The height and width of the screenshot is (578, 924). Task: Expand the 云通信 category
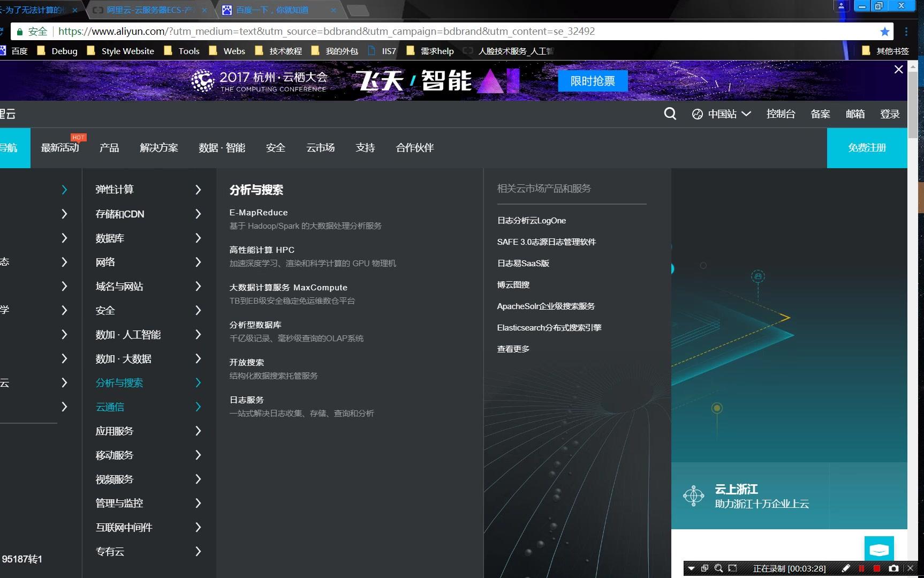pyautogui.click(x=148, y=407)
